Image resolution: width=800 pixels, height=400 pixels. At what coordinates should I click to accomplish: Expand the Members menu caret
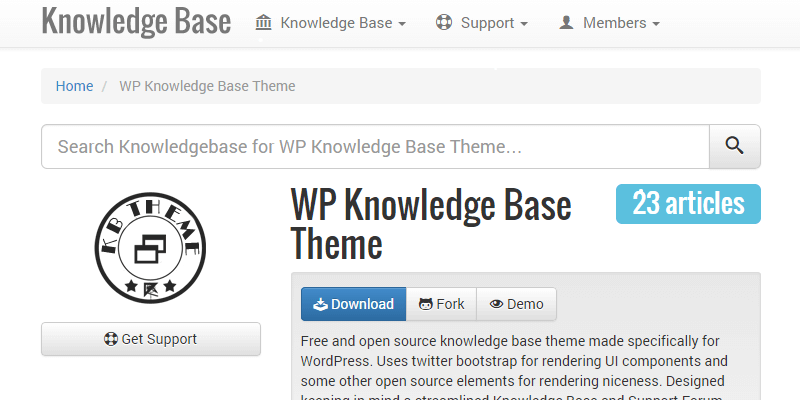(x=656, y=24)
